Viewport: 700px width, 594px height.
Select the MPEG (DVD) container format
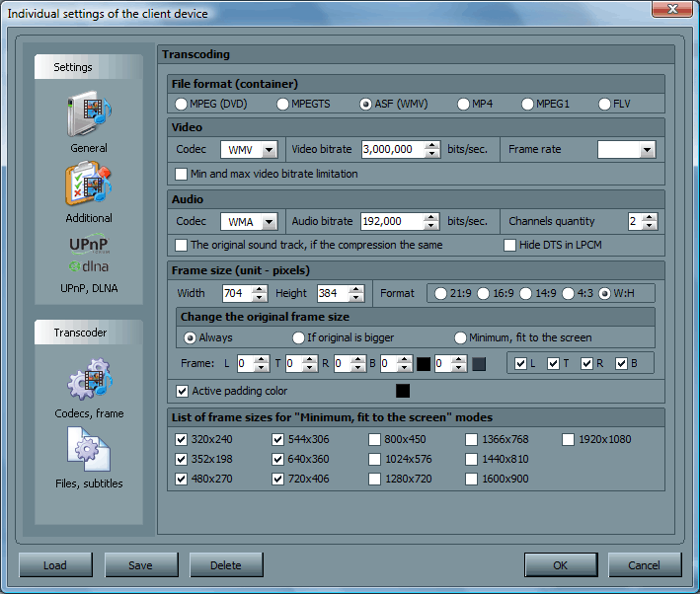coord(181,104)
